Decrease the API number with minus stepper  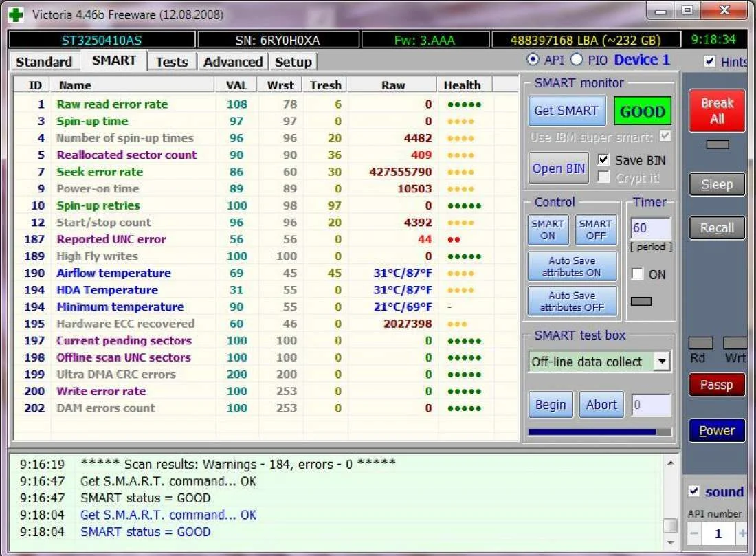point(695,533)
